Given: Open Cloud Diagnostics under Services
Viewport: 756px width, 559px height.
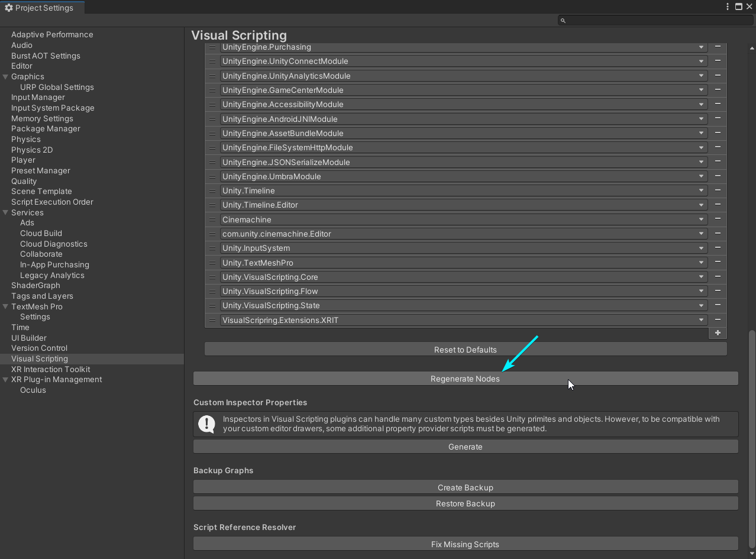Looking at the screenshot, I should 53,244.
